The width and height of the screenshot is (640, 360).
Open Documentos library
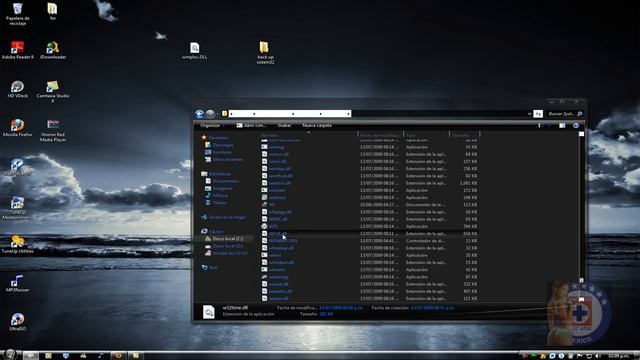pos(222,181)
